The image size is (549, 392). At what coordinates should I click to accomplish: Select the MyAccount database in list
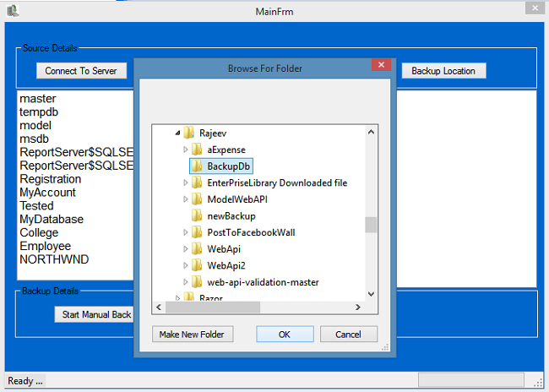pos(47,193)
